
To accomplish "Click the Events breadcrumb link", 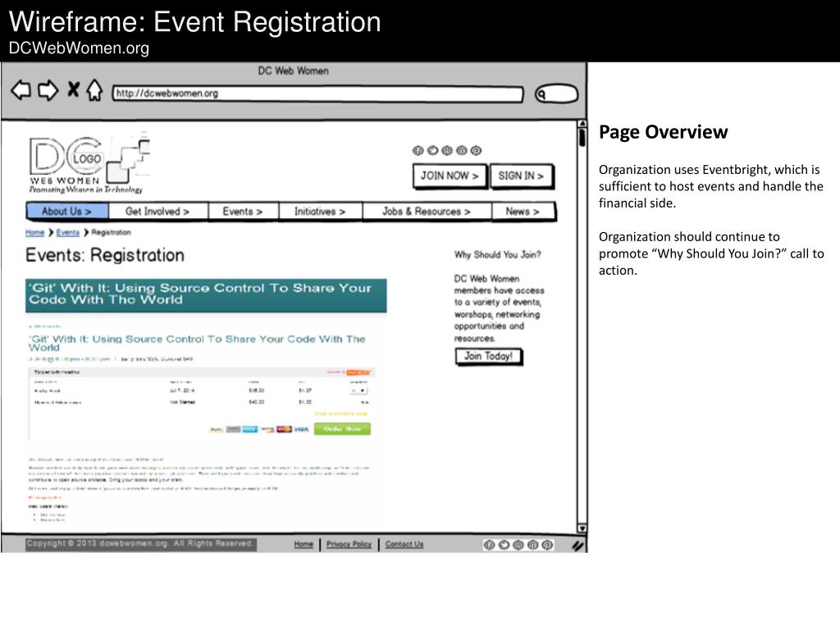I will tap(67, 232).
